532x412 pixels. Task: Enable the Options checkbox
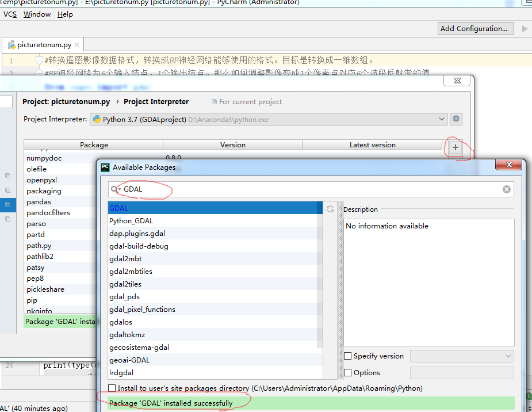[x=347, y=372]
